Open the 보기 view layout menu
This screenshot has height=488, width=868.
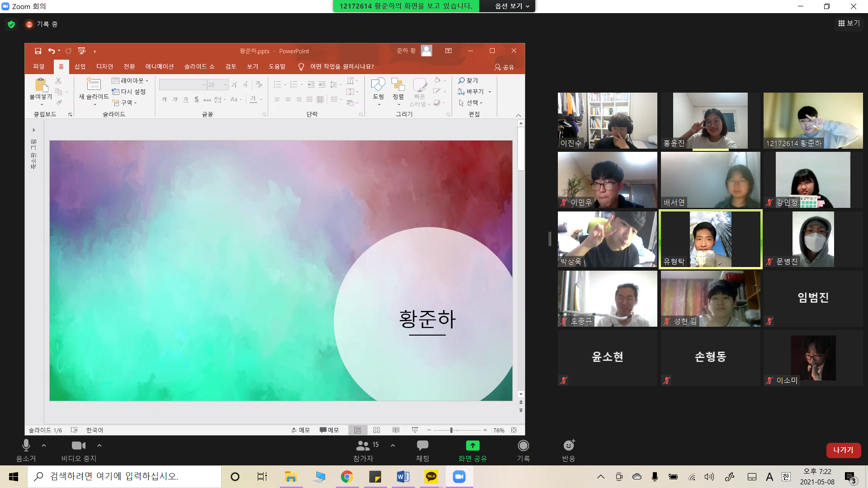pos(849,23)
